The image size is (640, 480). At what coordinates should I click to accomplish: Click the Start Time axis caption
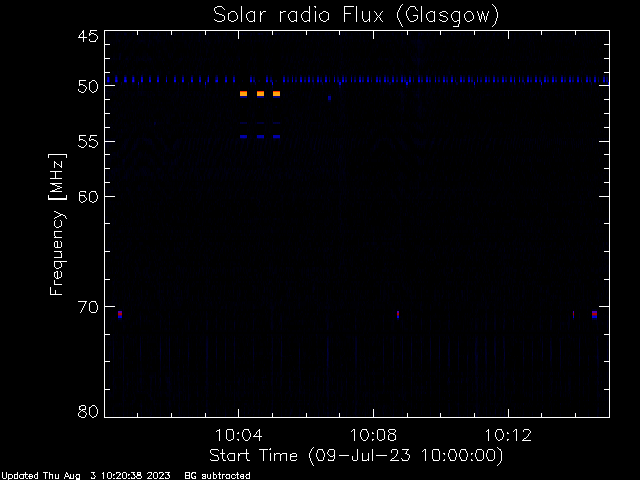coord(356,456)
